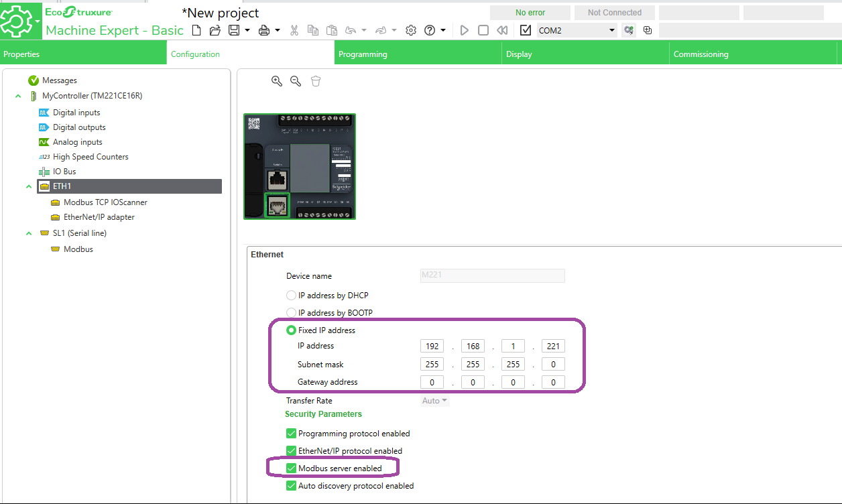Switch to the Display tab
Viewport: 842px width, 504px height.
pyautogui.click(x=585, y=54)
